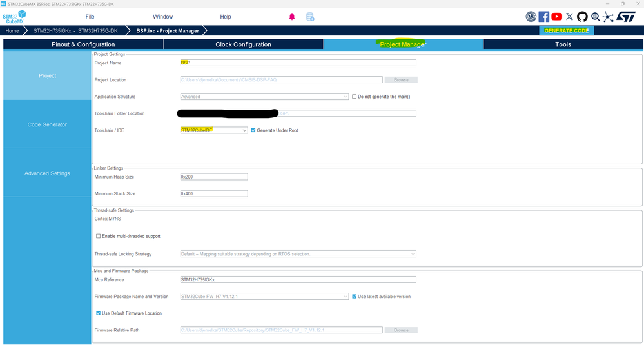Image resolution: width=644 pixels, height=345 pixels.
Task: Click the Project Location path field
Action: 281,80
